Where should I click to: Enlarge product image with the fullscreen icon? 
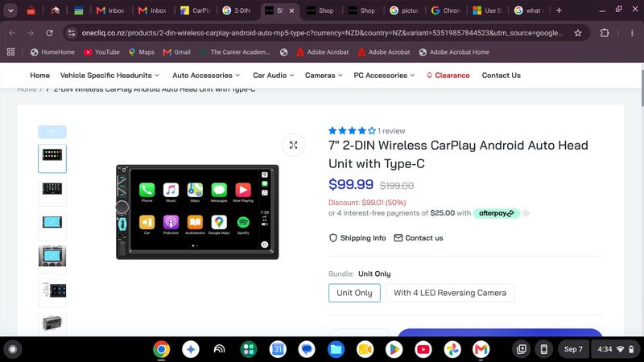(x=293, y=145)
